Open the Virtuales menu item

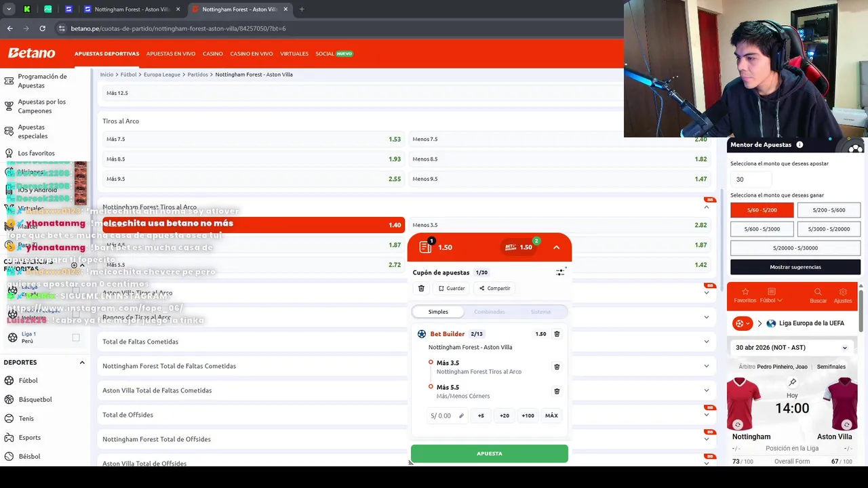(x=294, y=54)
